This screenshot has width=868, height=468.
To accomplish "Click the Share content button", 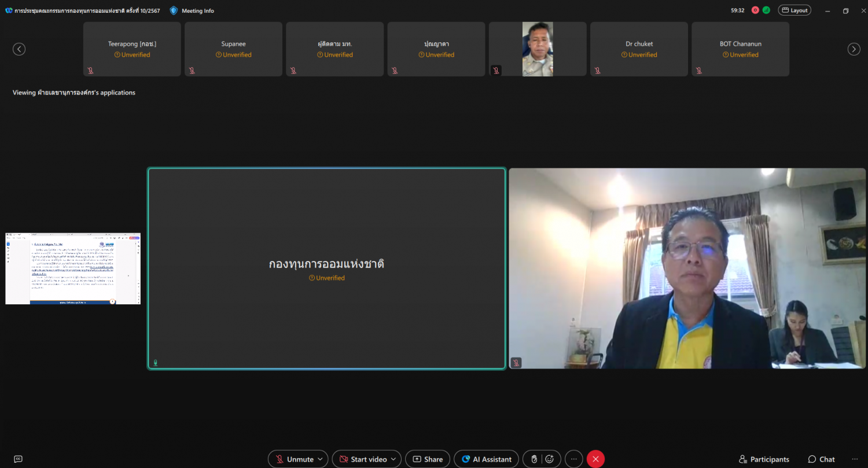I will pyautogui.click(x=428, y=459).
